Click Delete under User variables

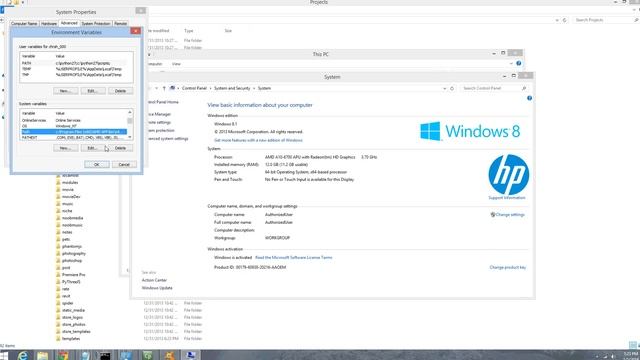[x=120, y=91]
